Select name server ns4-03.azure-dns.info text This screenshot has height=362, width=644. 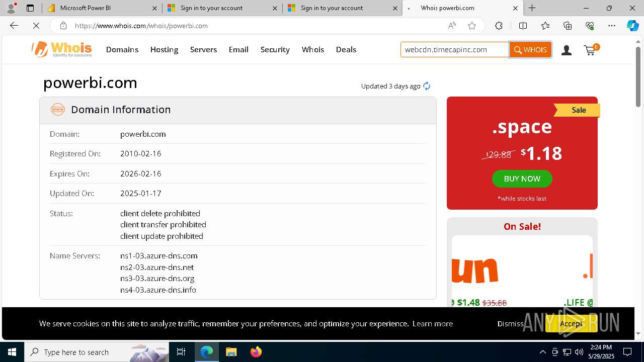coord(158,290)
